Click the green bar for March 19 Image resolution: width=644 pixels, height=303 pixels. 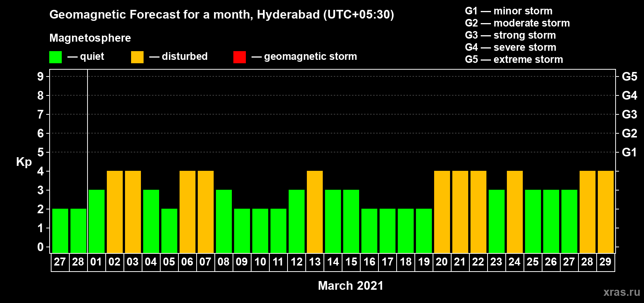tap(424, 231)
